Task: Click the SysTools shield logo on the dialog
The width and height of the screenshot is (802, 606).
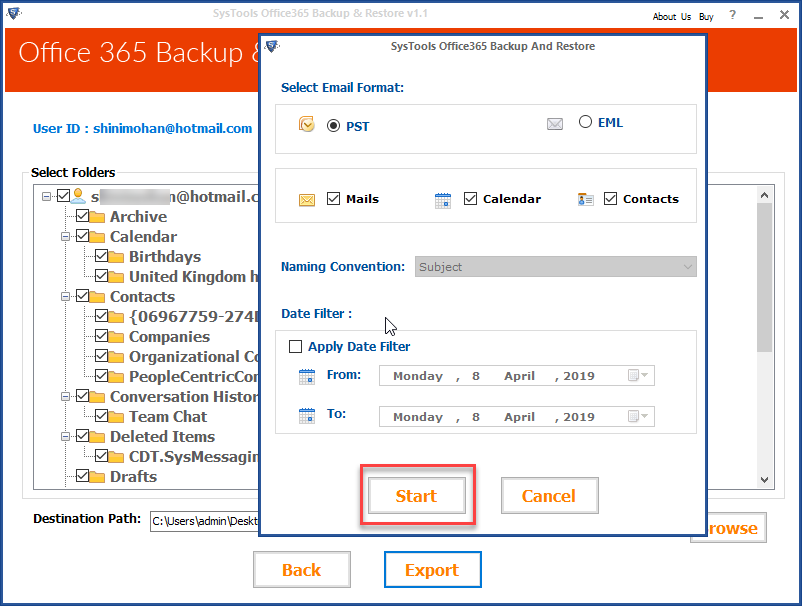Action: [271, 47]
